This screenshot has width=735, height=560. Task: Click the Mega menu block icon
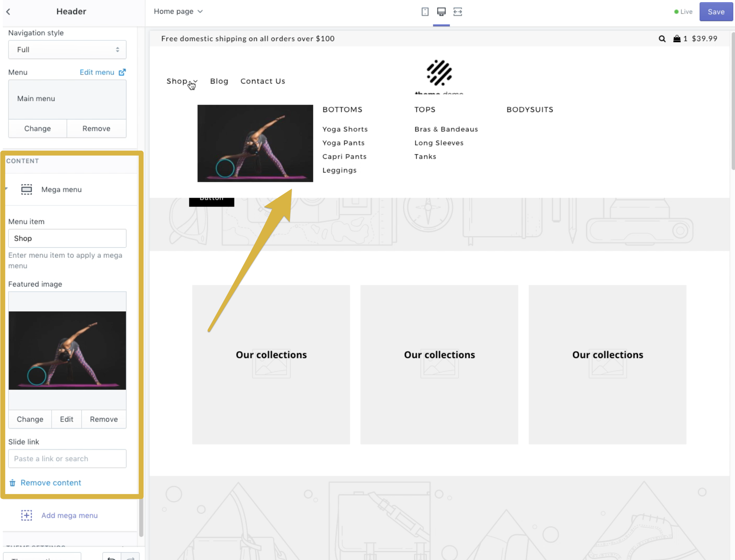point(26,189)
